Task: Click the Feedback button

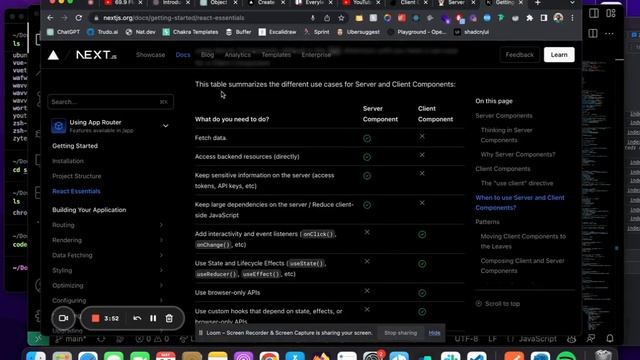Action: pos(520,55)
